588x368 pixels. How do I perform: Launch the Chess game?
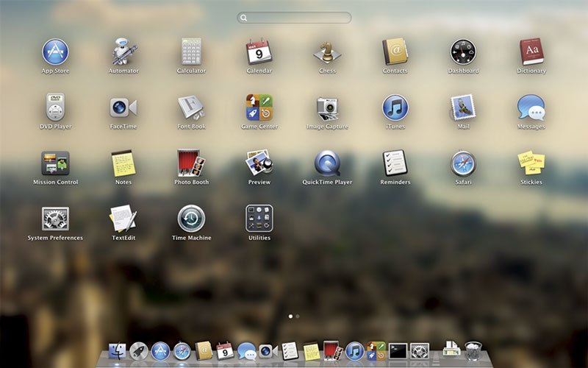point(327,52)
